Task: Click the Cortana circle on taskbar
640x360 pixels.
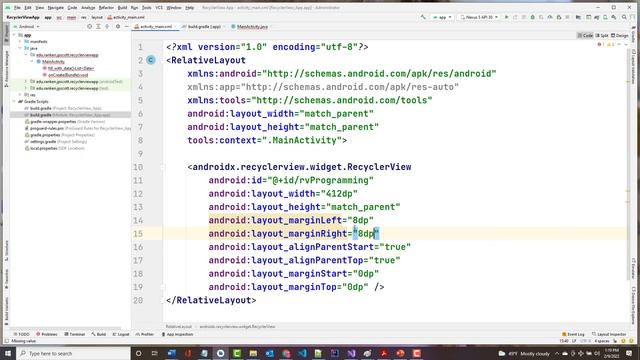Action: (138, 353)
